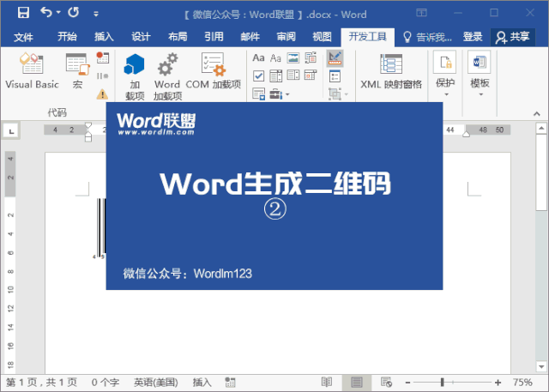Open control properties
The image size is (549, 392).
(x=335, y=76)
